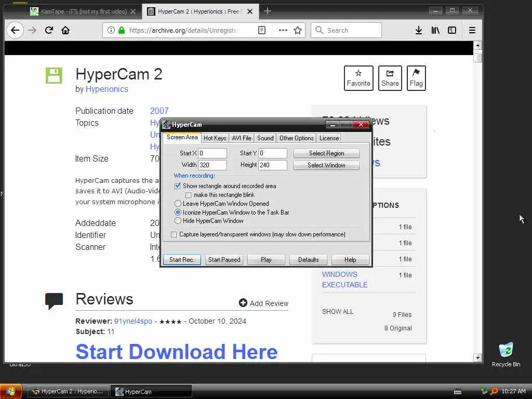The height and width of the screenshot is (399, 532).
Task: Go back using the Firefox back arrow
Action: point(15,30)
